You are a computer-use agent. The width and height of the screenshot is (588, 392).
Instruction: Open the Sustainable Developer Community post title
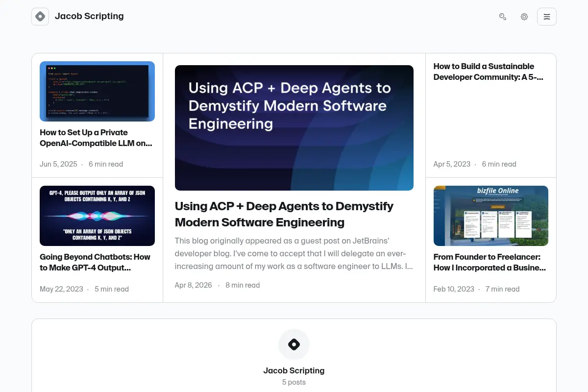point(489,72)
